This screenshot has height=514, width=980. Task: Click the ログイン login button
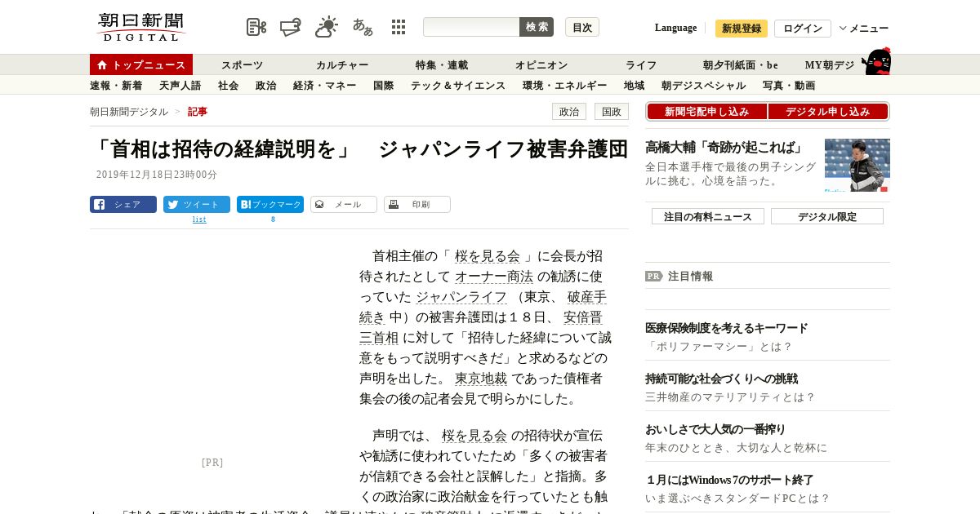[x=803, y=29]
